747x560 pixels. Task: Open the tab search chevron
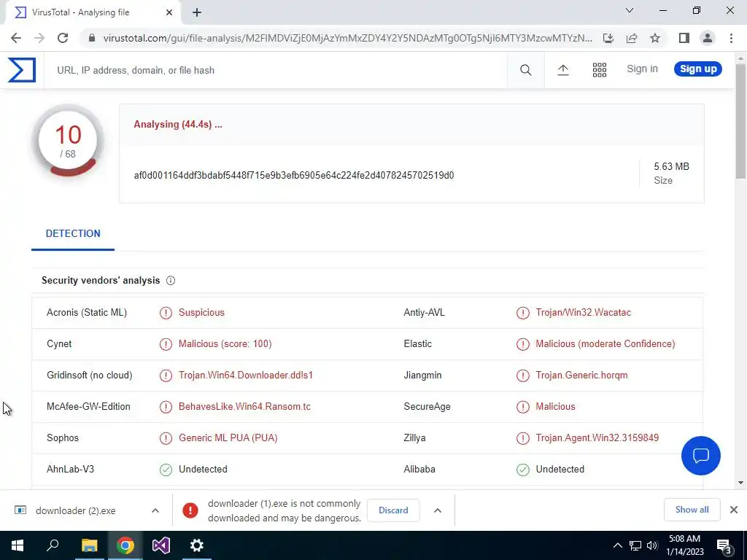click(x=630, y=10)
